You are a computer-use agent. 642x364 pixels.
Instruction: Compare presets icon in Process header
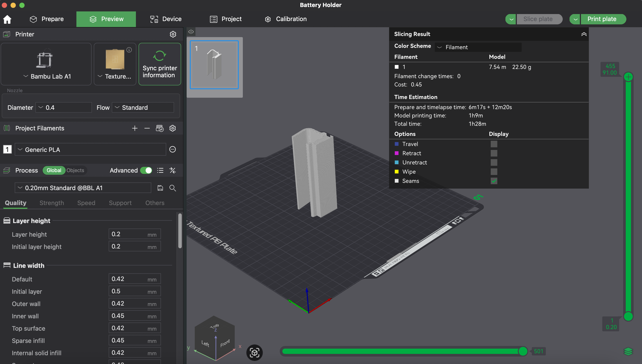tap(173, 171)
